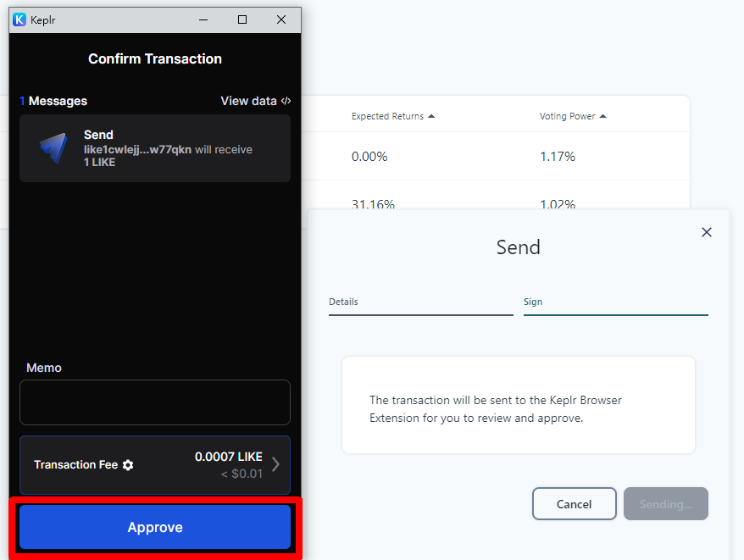Click the 0.0007 LIKE fee amount

(x=229, y=457)
